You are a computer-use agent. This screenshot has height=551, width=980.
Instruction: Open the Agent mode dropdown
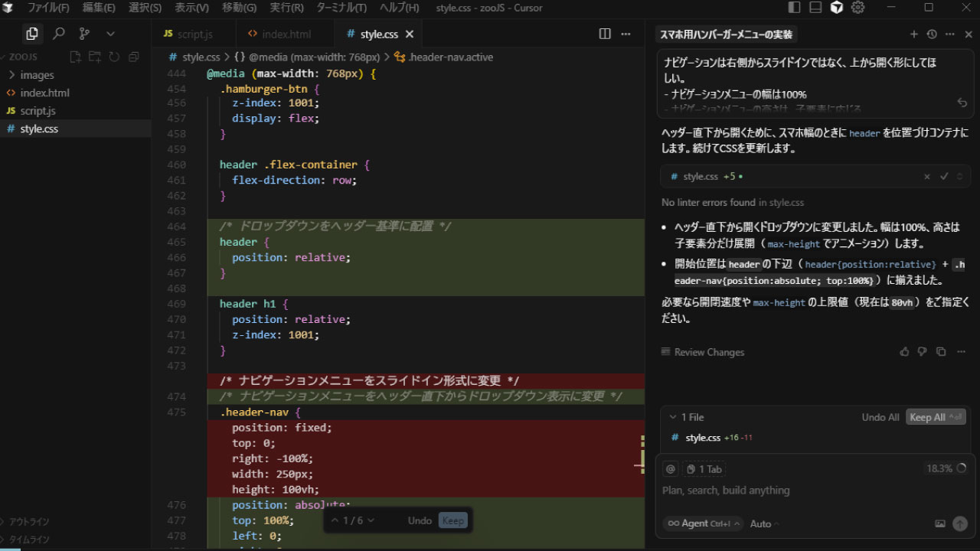coord(702,523)
